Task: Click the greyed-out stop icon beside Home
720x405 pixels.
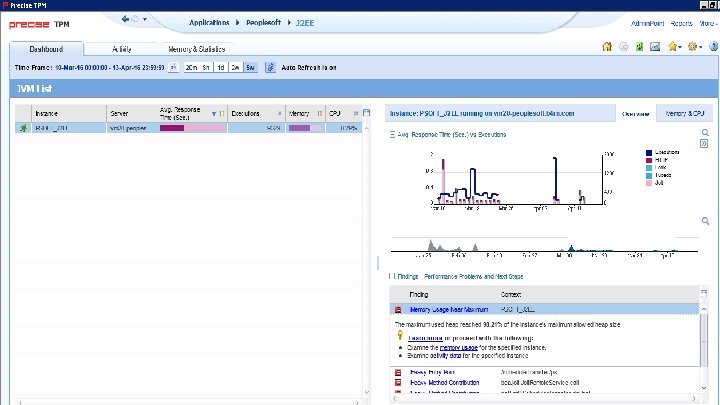Action: point(624,46)
